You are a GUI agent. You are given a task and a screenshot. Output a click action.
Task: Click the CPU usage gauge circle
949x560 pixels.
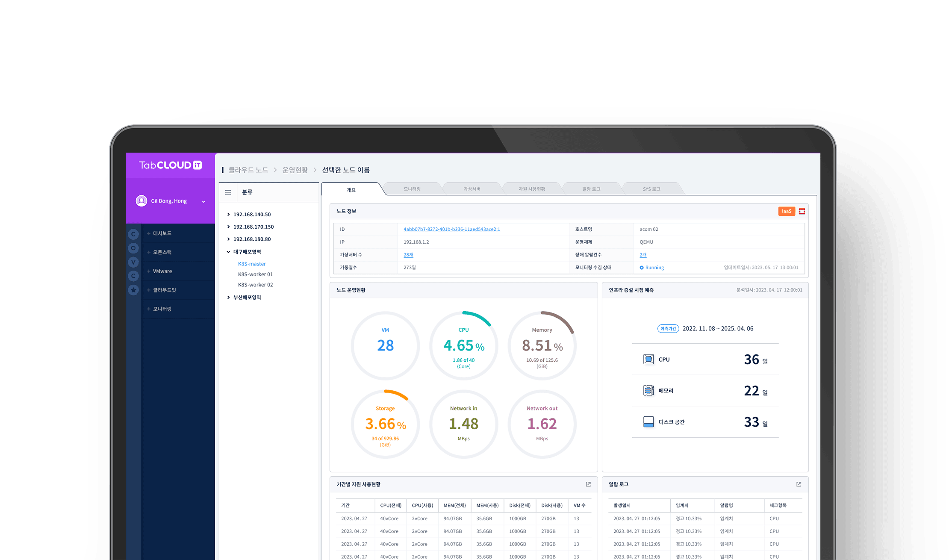463,345
